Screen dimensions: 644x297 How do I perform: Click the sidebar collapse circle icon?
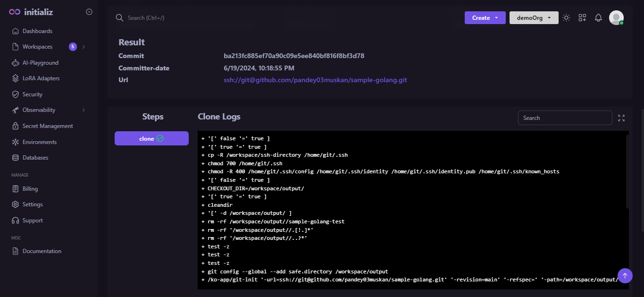(x=89, y=12)
